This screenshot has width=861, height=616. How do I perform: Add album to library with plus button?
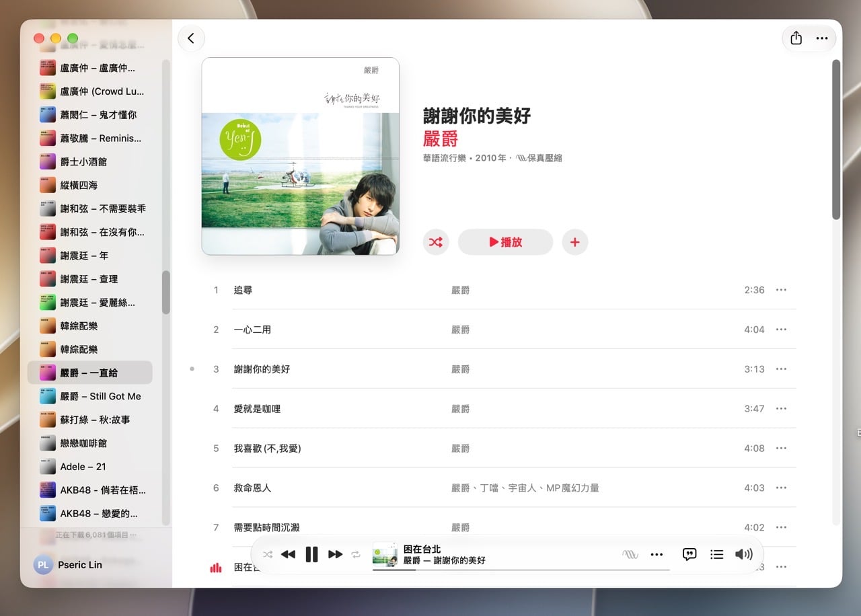(x=574, y=242)
